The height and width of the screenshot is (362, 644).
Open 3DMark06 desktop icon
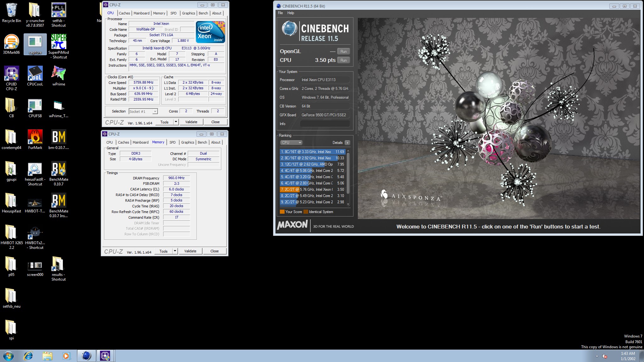coord(11,44)
